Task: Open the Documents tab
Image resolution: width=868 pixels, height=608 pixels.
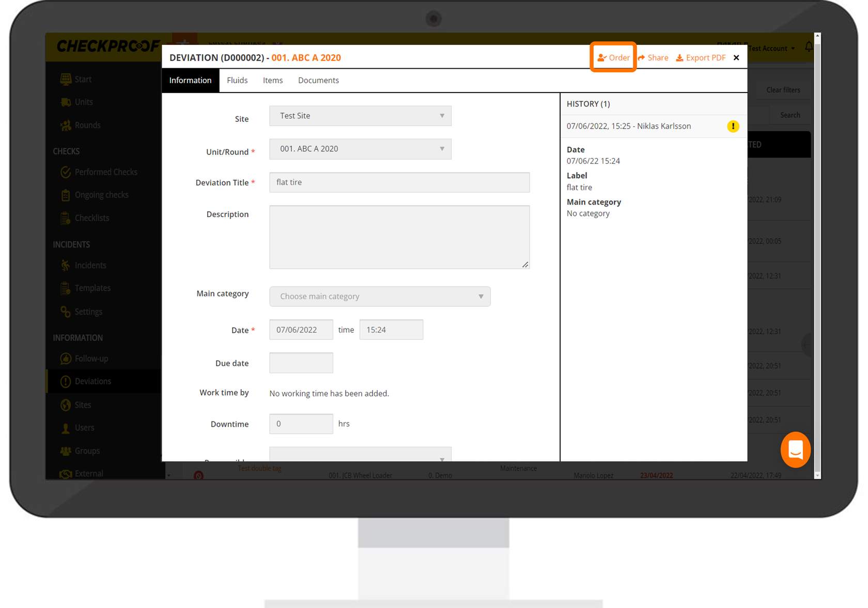Action: [318, 80]
